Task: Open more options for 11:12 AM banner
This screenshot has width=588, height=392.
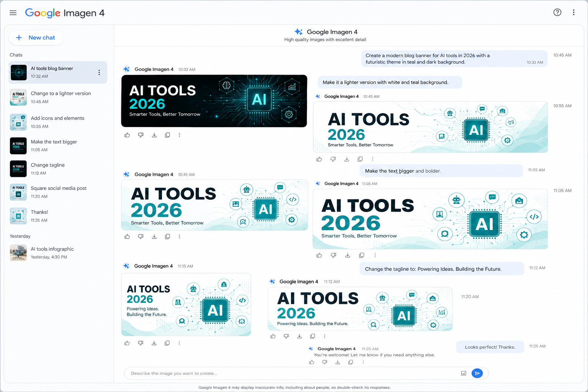Action: point(325,336)
